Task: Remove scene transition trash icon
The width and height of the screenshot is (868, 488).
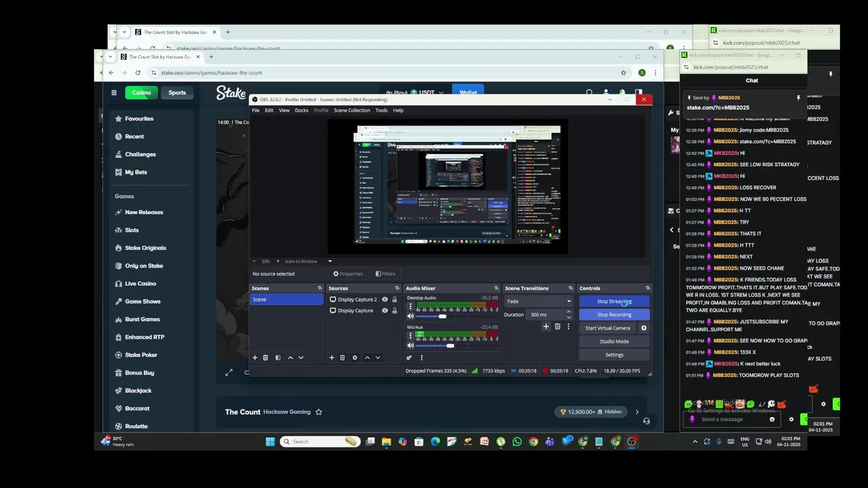Action: point(557,327)
